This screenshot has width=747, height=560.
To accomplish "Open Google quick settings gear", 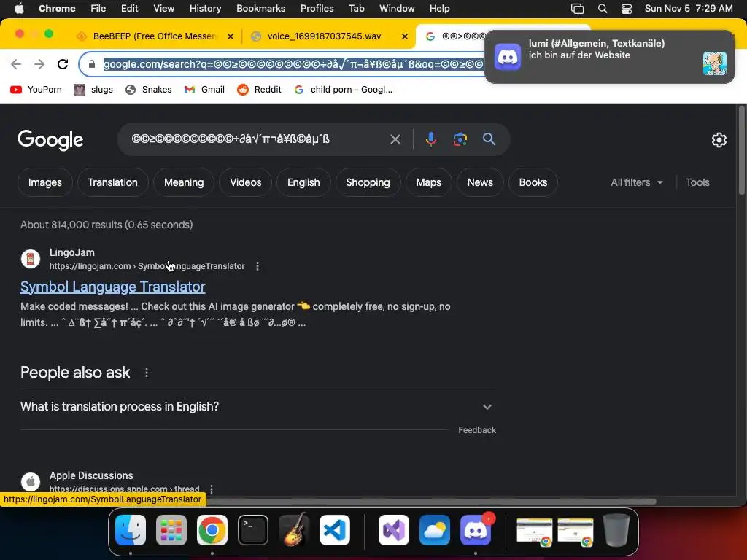I will (x=719, y=140).
